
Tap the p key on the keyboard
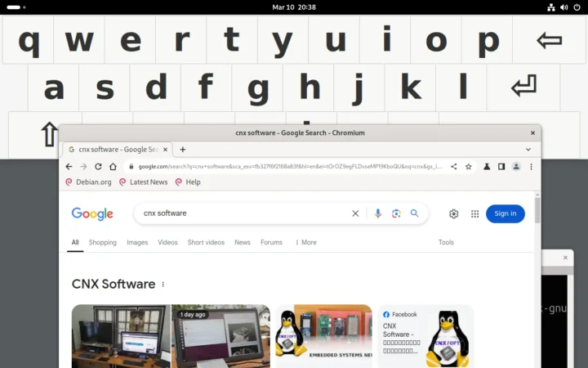click(x=487, y=39)
